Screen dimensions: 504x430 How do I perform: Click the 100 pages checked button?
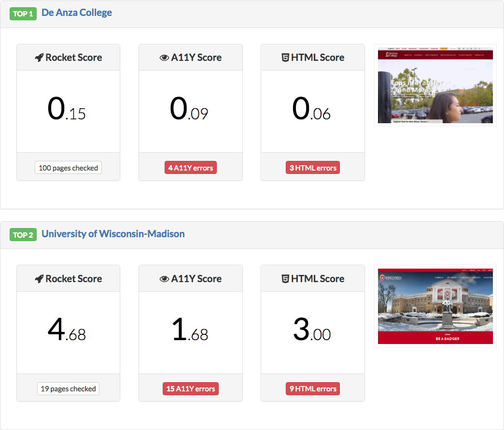click(x=68, y=167)
